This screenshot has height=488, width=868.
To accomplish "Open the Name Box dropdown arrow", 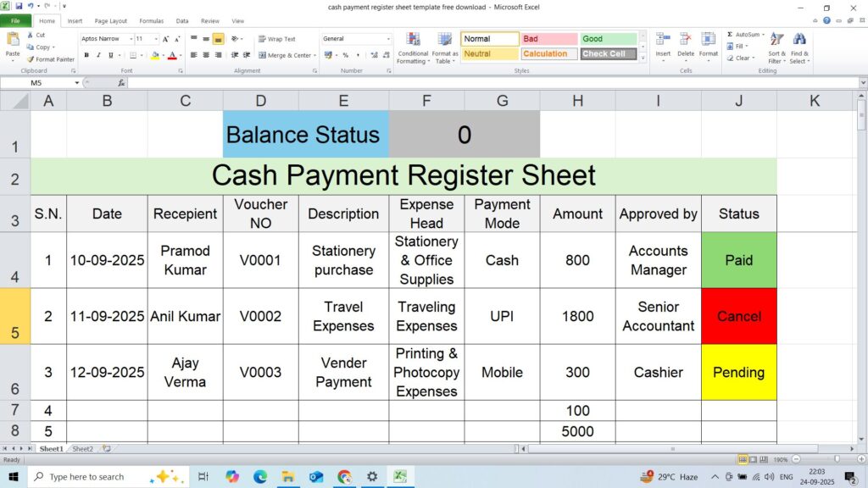I will pyautogui.click(x=76, y=83).
